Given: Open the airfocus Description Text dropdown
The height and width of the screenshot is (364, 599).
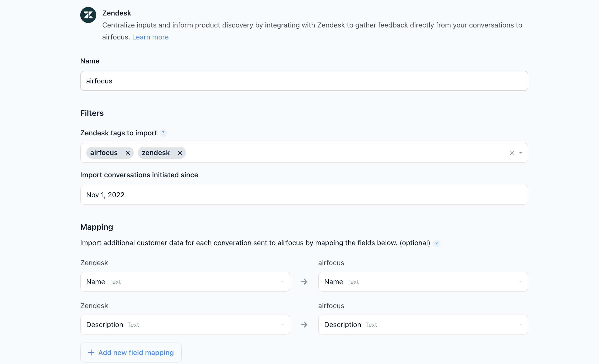Looking at the screenshot, I should (x=423, y=325).
